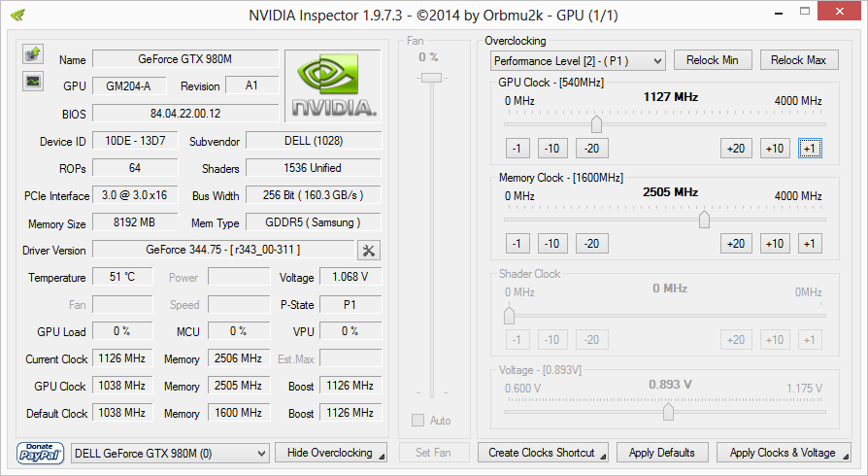Image resolution: width=868 pixels, height=476 pixels.
Task: Click Apply Clocks & Voltage button
Action: [x=784, y=453]
